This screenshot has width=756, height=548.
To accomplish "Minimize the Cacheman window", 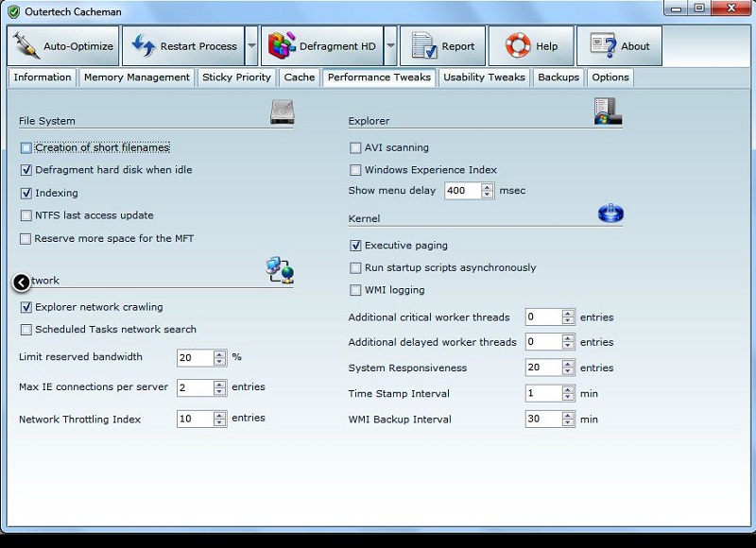I will pyautogui.click(x=676, y=9).
